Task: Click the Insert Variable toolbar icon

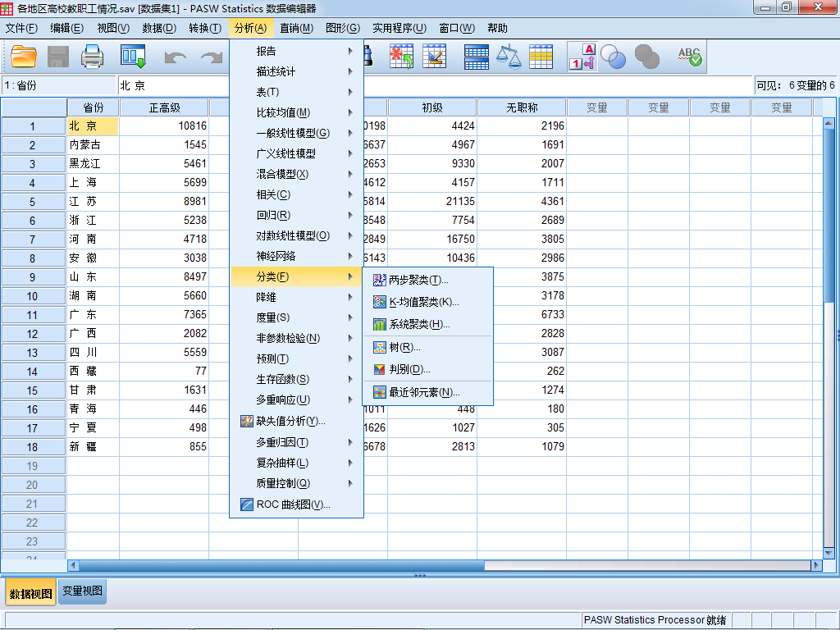Action: 435,57
